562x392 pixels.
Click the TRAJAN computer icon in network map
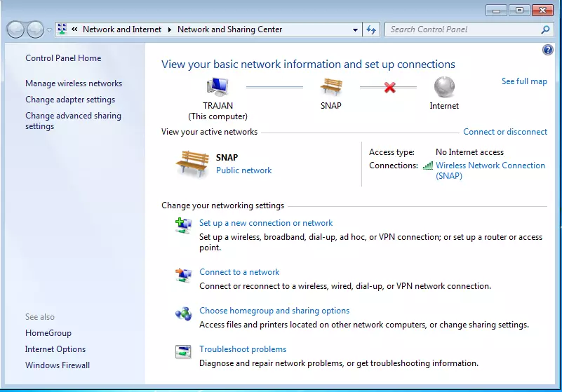[218, 87]
